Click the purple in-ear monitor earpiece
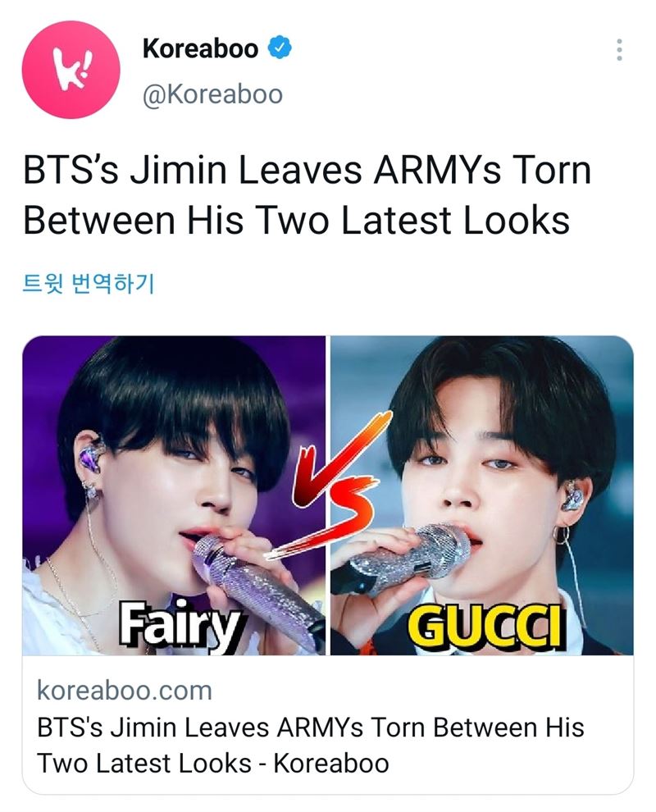The height and width of the screenshot is (812, 656). (91, 456)
